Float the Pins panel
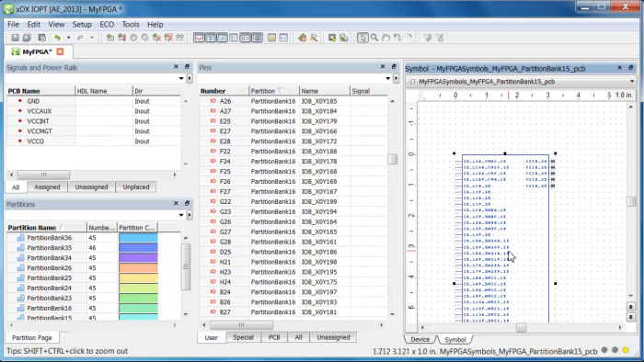The height and width of the screenshot is (362, 644). pos(394,66)
